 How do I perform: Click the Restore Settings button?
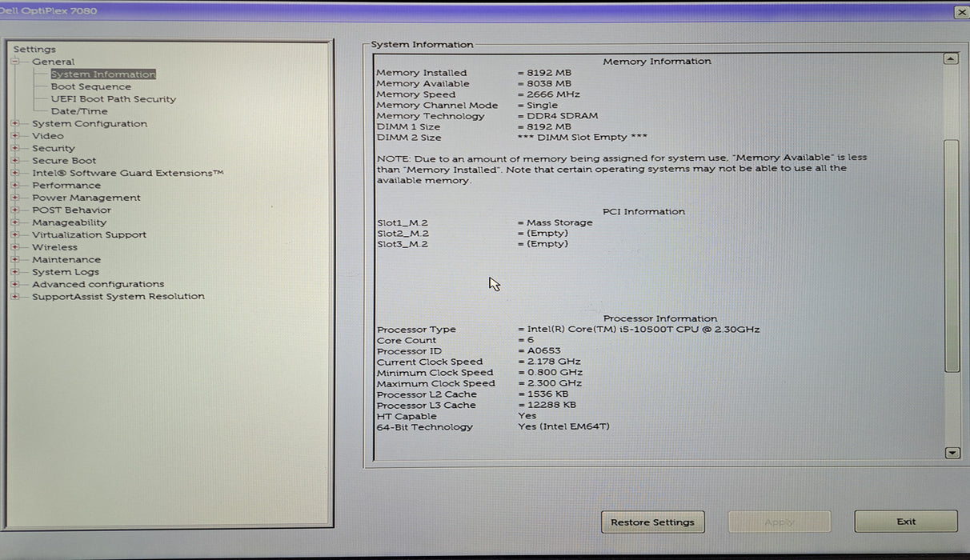[652, 521]
